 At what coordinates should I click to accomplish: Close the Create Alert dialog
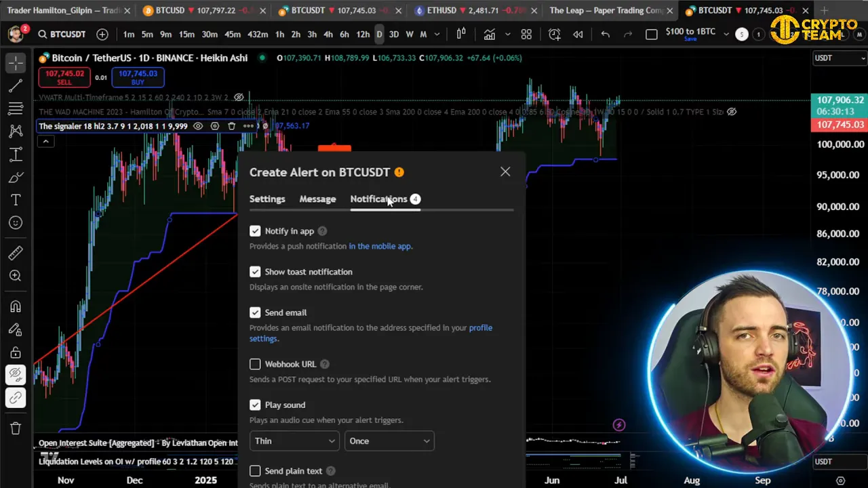[505, 171]
